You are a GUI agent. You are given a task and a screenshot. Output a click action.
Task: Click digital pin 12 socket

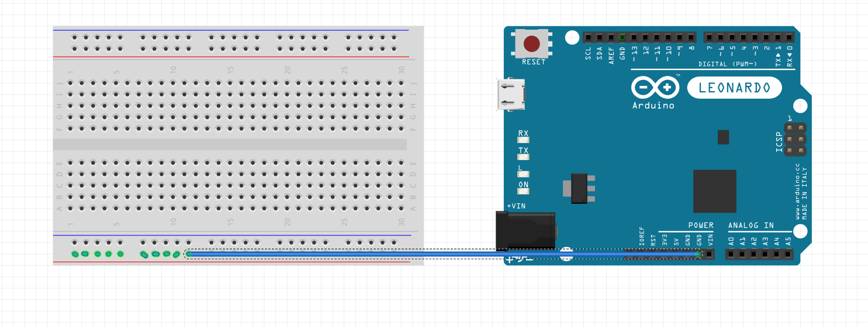(x=646, y=37)
